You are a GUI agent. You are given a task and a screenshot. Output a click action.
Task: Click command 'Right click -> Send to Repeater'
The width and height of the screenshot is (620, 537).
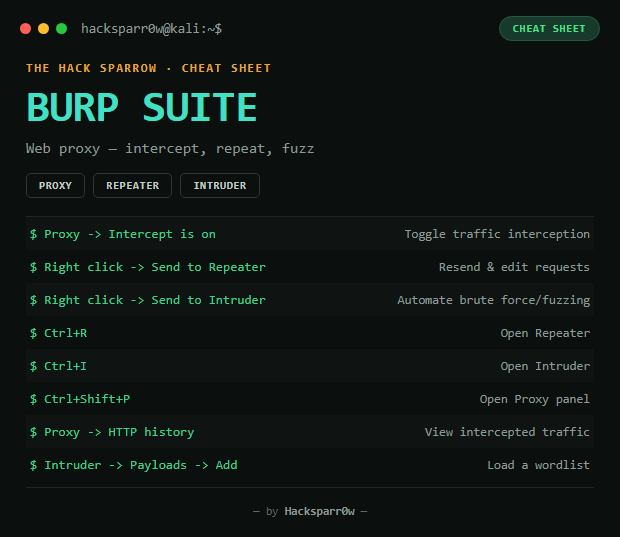148,267
